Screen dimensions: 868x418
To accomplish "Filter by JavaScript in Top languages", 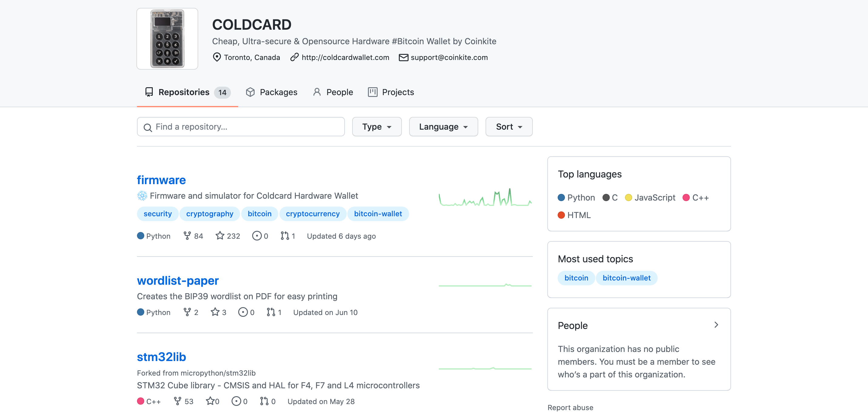I will [x=650, y=198].
